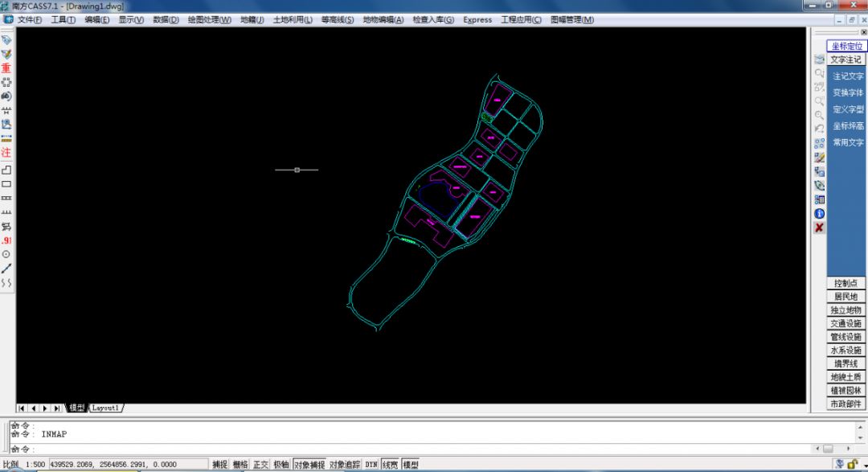The image size is (868, 472).
Task: Select the diagonal line drawing tool
Action: (x=6, y=269)
